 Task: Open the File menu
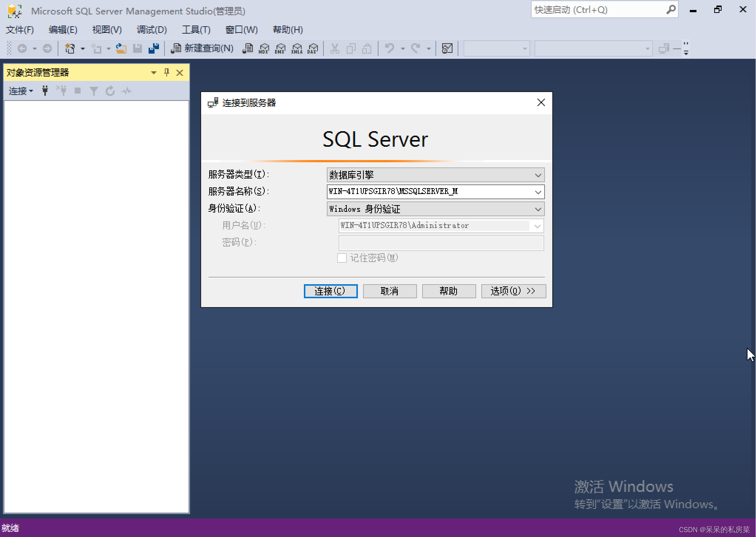(x=20, y=30)
